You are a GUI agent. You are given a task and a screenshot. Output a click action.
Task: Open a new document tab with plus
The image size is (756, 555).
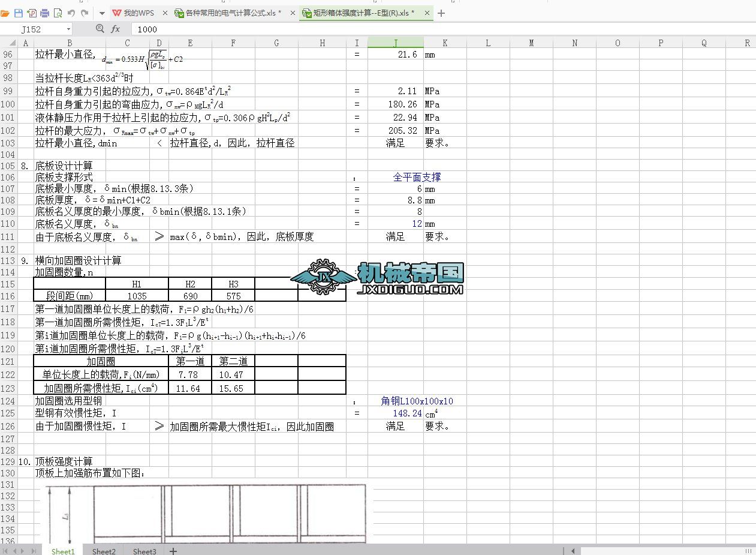pyautogui.click(x=441, y=13)
